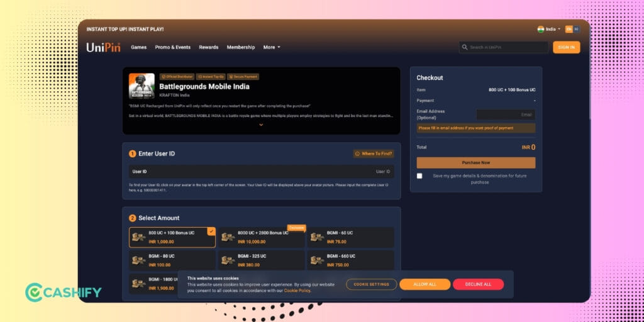
Task: Select the BGMI - 60 UC option
Action: click(350, 237)
